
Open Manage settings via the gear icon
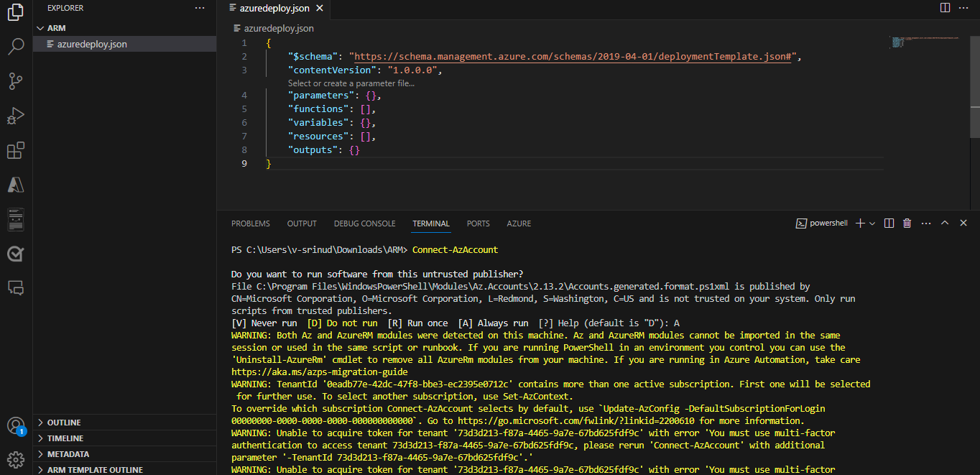[15, 459]
